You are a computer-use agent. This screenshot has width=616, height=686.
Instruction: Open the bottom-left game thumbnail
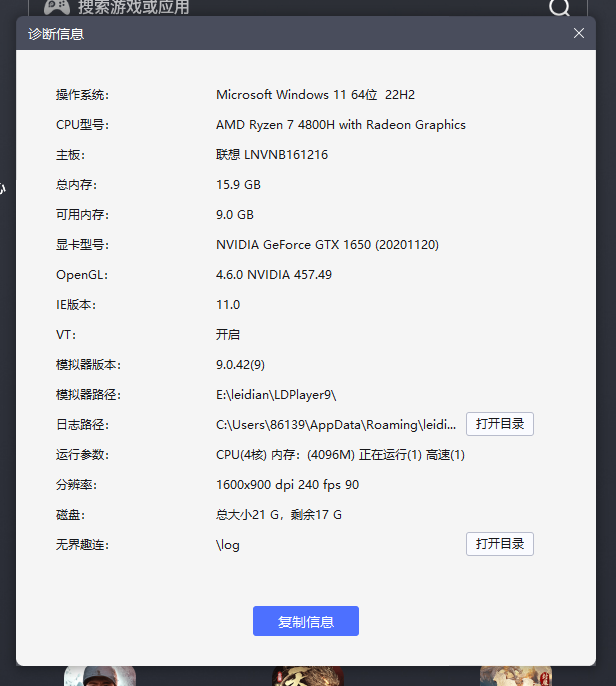coord(100,677)
